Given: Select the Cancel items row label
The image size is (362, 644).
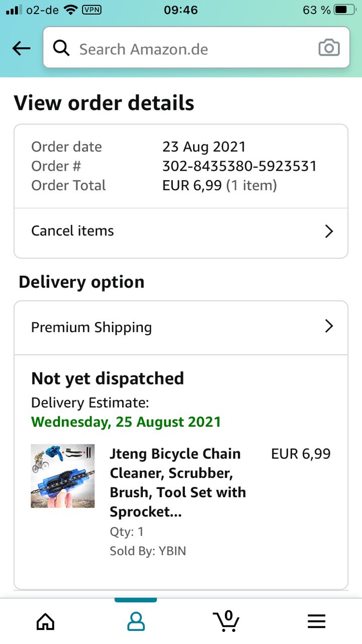Looking at the screenshot, I should pyautogui.click(x=73, y=231).
